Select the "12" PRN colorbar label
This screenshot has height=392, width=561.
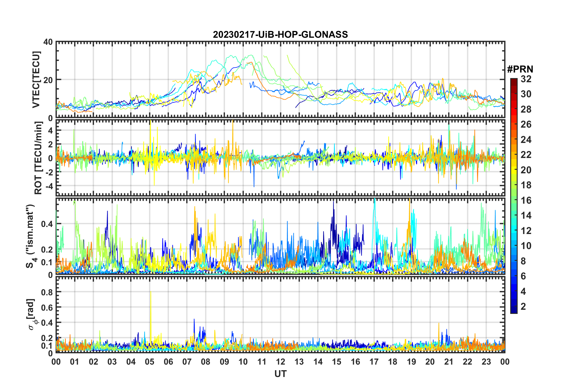click(x=526, y=231)
